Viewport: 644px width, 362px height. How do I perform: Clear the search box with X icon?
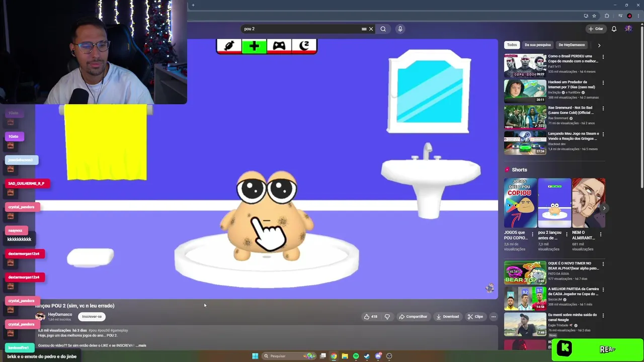coord(371,29)
